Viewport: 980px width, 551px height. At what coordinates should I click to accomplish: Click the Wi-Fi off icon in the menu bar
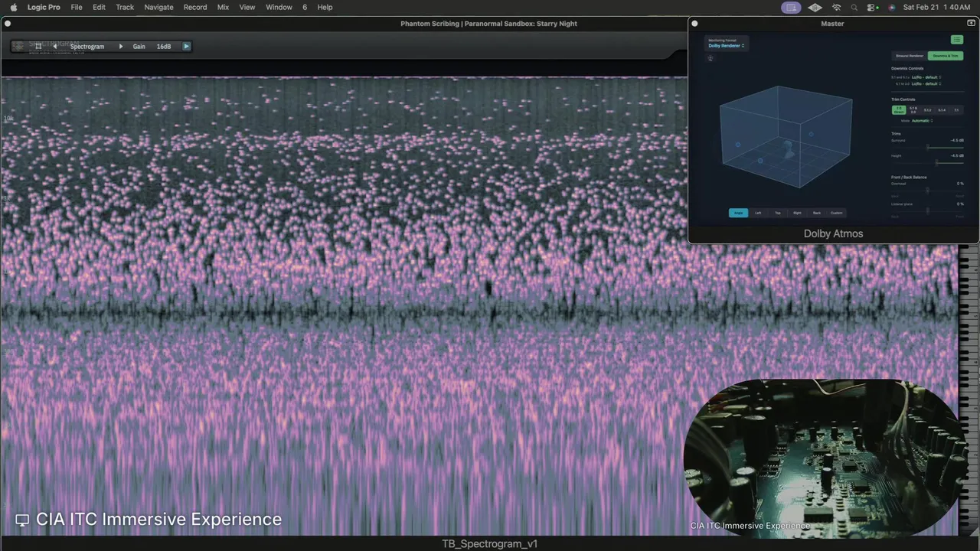[x=836, y=7]
